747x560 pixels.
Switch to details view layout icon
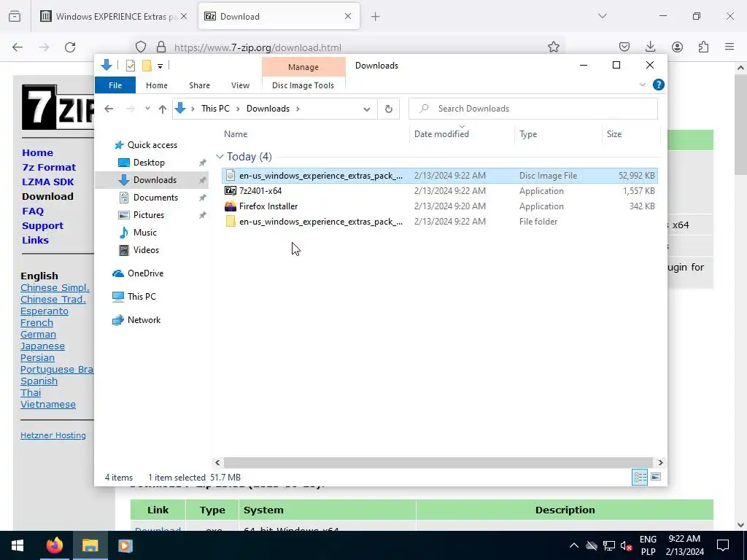640,477
